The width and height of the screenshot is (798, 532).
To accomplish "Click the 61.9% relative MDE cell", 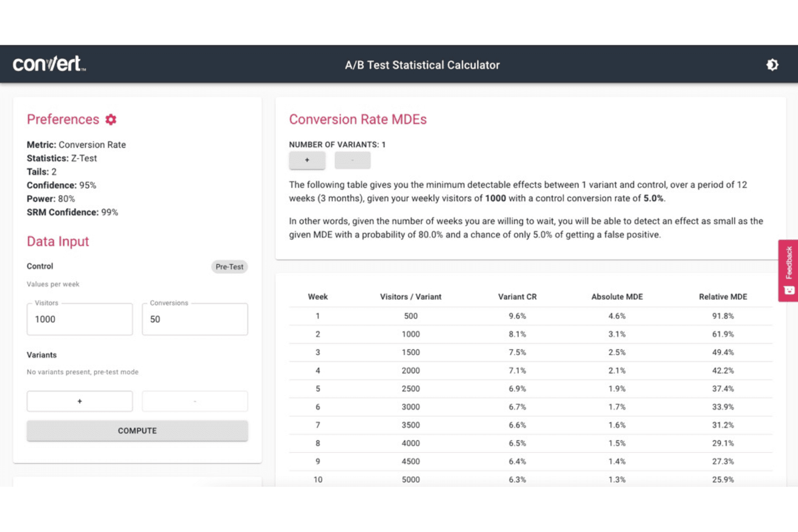I will (723, 334).
